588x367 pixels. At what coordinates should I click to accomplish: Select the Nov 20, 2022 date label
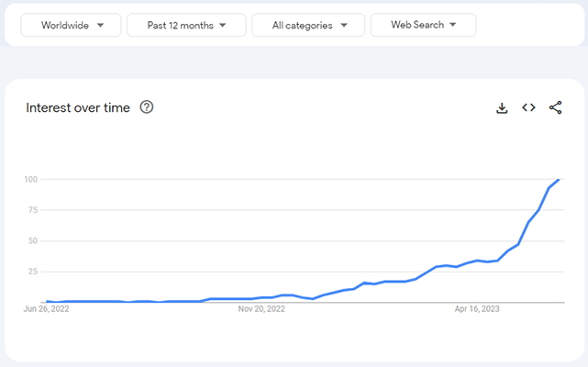(x=261, y=309)
